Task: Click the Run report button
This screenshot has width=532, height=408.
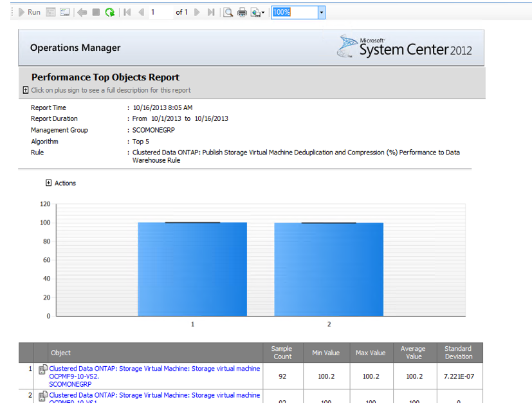Action: coord(29,12)
